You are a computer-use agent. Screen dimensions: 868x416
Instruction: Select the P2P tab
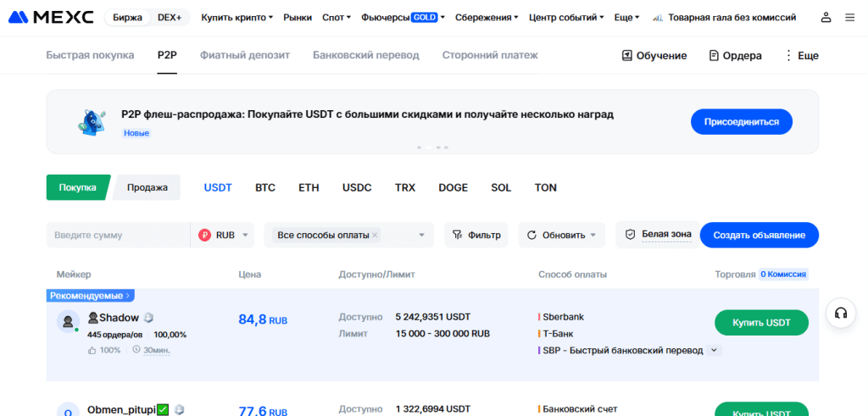click(x=167, y=55)
